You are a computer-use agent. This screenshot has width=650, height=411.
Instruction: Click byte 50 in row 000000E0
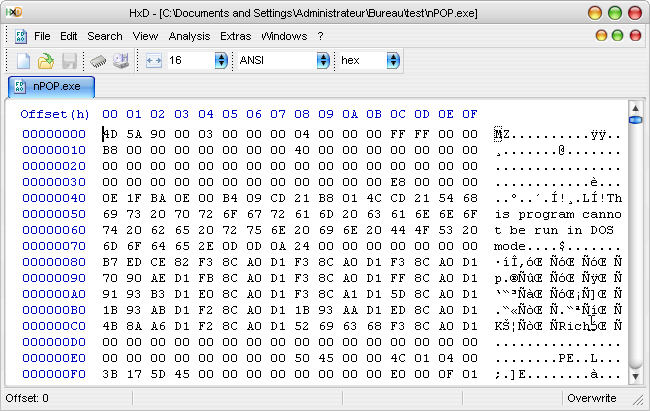coord(302,358)
